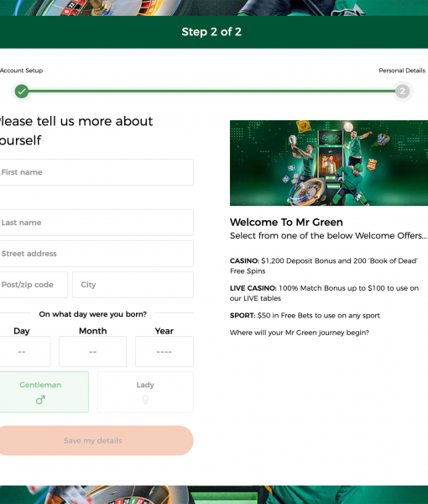Click the male symbol under Gentleman
428x504 pixels.
click(40, 400)
